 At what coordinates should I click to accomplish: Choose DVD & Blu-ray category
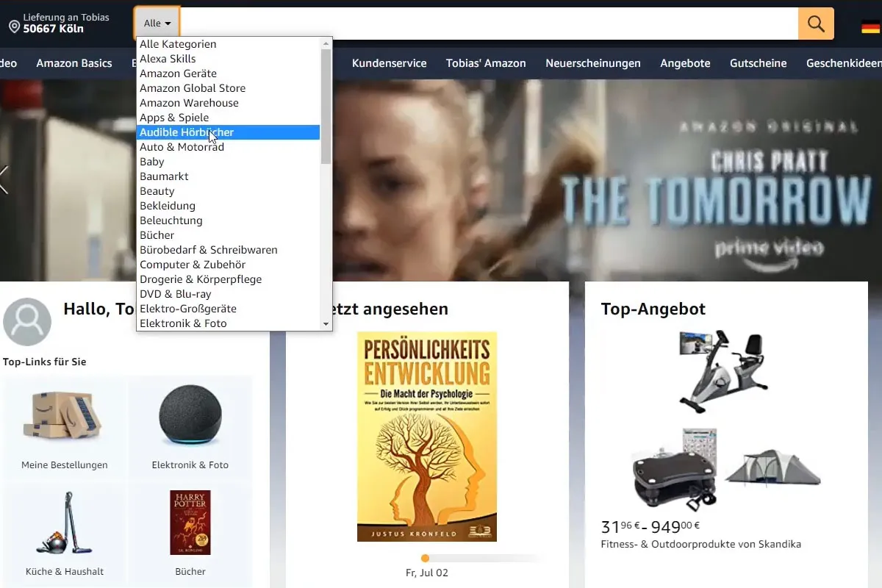[x=229, y=294]
